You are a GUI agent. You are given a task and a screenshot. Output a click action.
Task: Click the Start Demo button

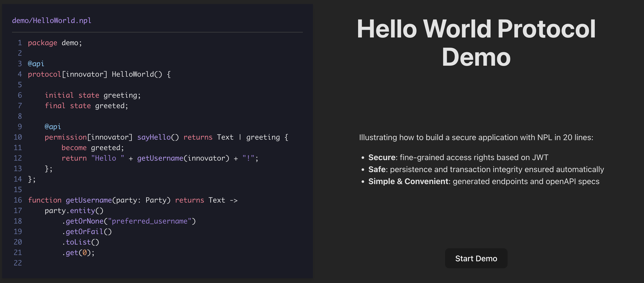point(476,258)
